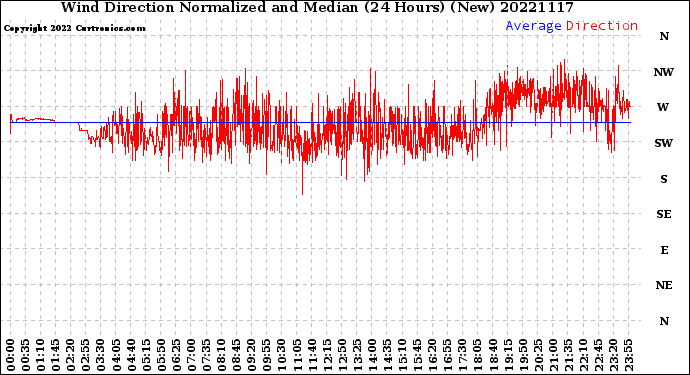690x375 pixels.
Task: Click the 'E' direction axis label
Action: click(x=664, y=250)
